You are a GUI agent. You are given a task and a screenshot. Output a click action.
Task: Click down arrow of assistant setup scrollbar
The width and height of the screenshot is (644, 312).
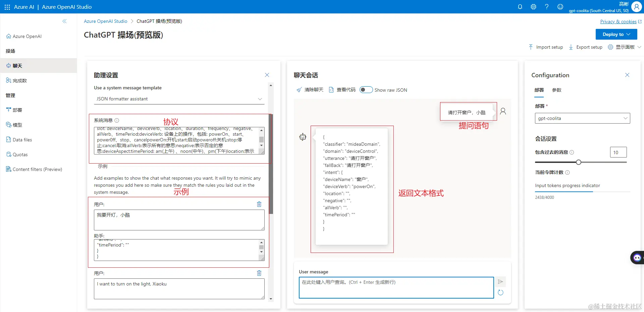(271, 299)
